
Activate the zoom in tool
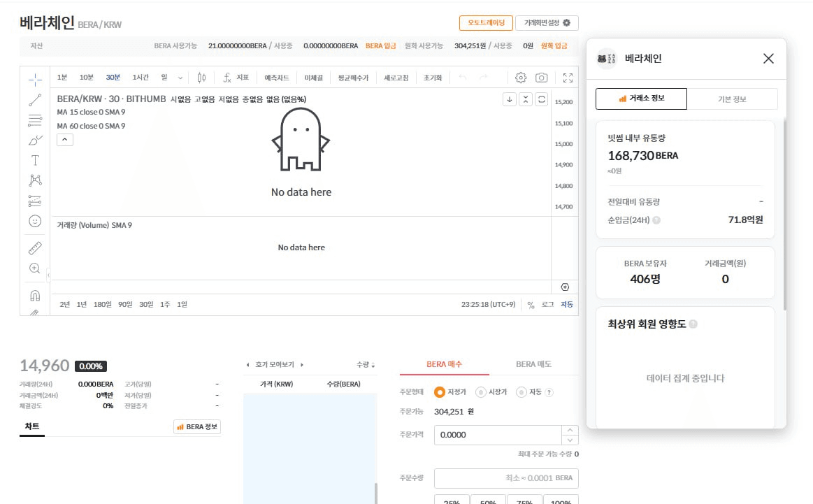[x=35, y=268]
